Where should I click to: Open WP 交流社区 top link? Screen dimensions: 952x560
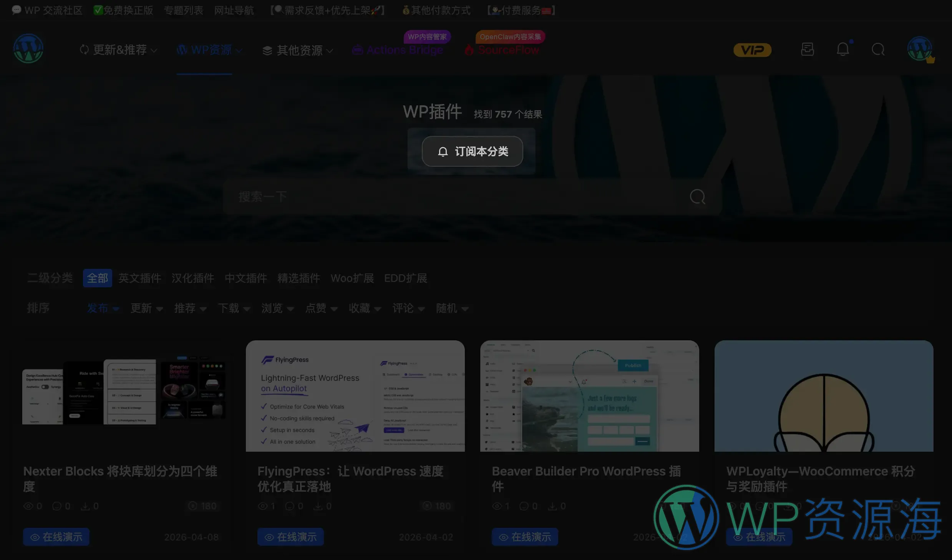pyautogui.click(x=47, y=10)
